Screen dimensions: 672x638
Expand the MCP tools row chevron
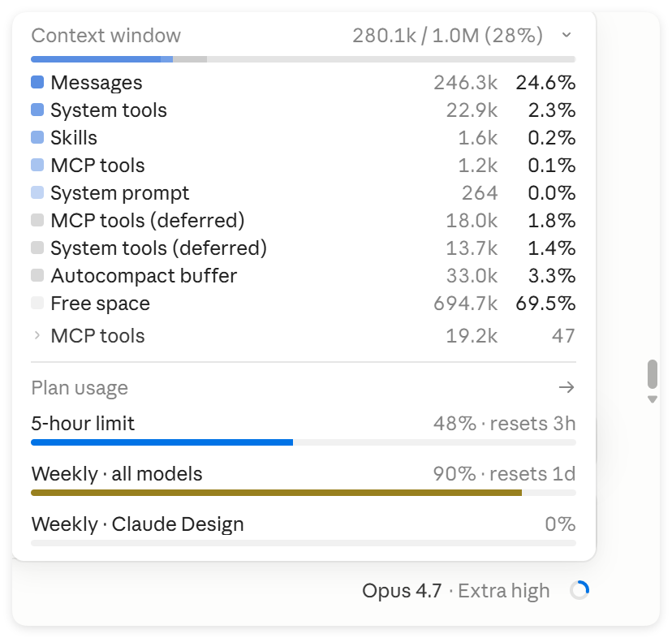click(37, 335)
